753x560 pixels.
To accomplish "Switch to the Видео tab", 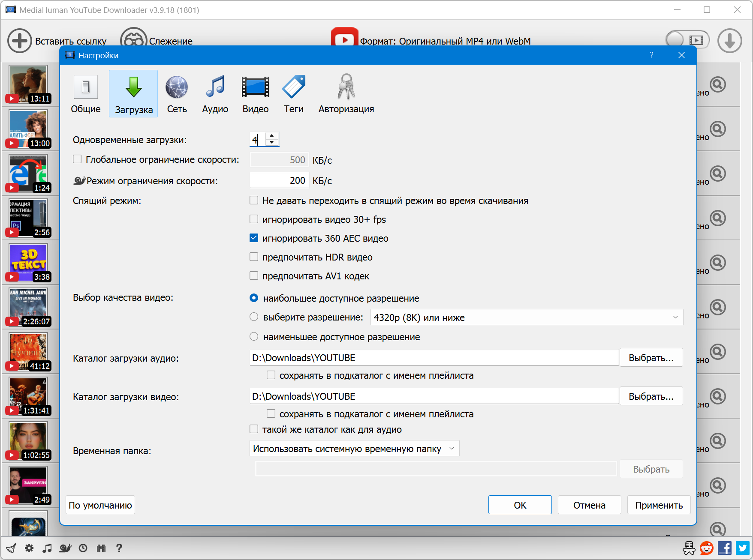I will [256, 94].
